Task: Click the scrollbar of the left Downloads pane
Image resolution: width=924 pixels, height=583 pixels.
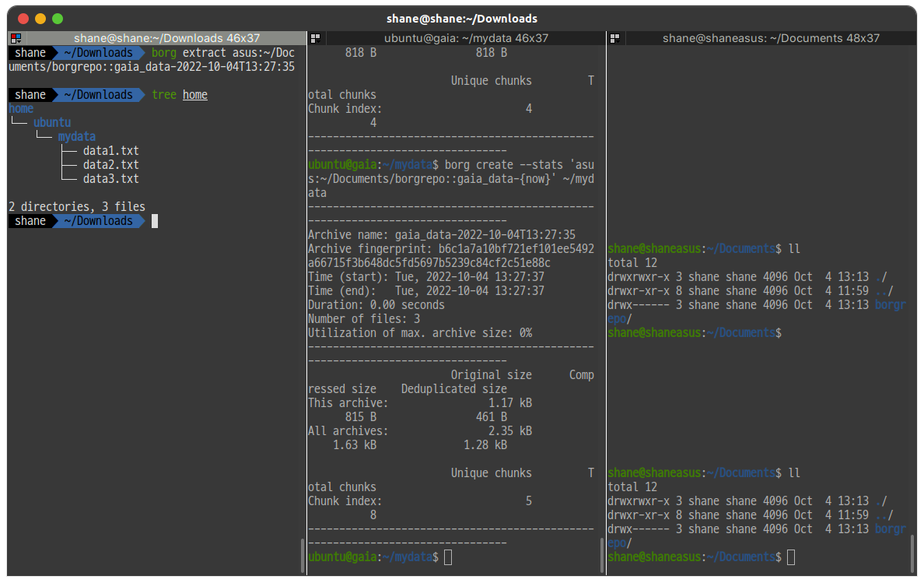Action: point(303,555)
